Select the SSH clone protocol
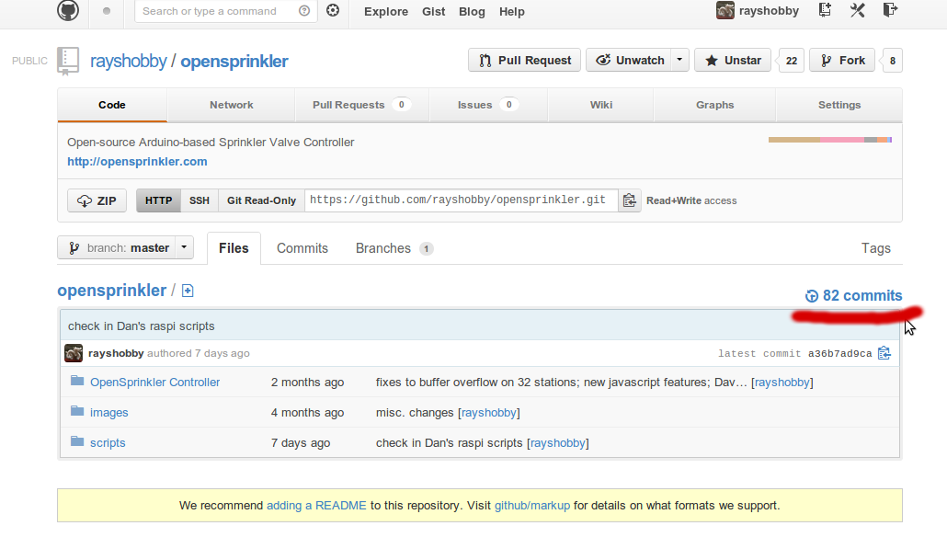 [200, 200]
